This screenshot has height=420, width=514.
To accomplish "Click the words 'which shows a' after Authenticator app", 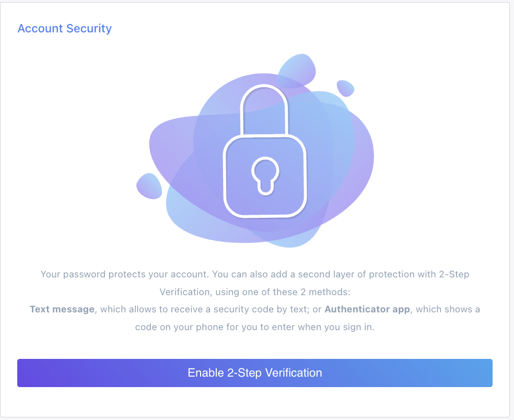I will pos(448,309).
